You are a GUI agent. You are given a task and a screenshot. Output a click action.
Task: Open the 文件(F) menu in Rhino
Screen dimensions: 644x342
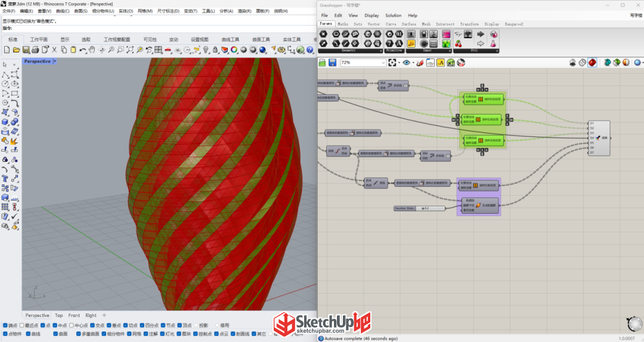click(x=8, y=11)
